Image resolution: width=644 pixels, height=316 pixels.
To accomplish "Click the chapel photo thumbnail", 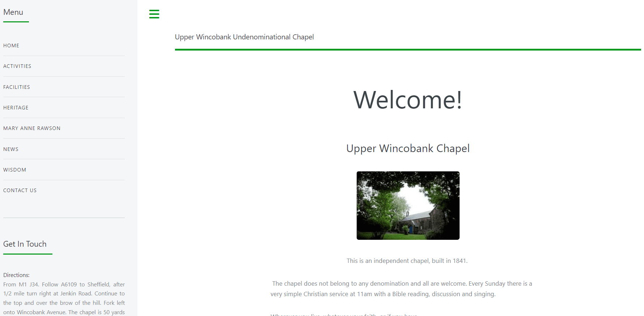I will 408,205.
